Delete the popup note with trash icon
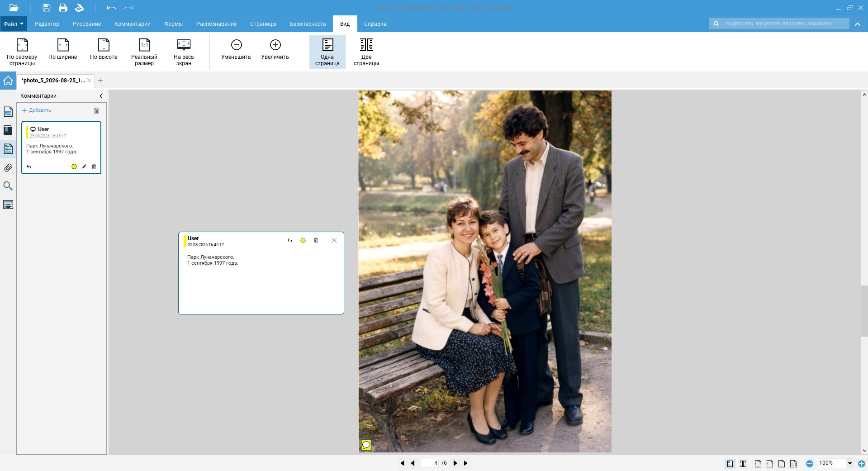Image resolution: width=868 pixels, height=471 pixels. (316, 240)
